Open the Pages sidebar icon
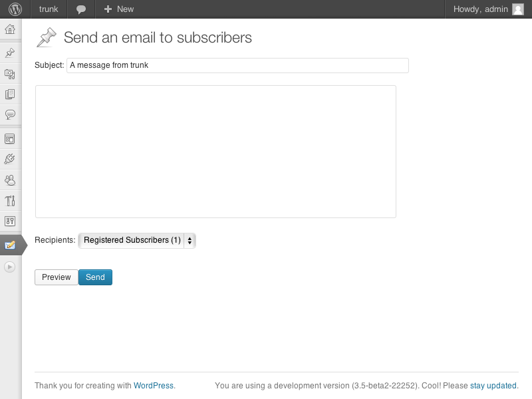 click(10, 94)
